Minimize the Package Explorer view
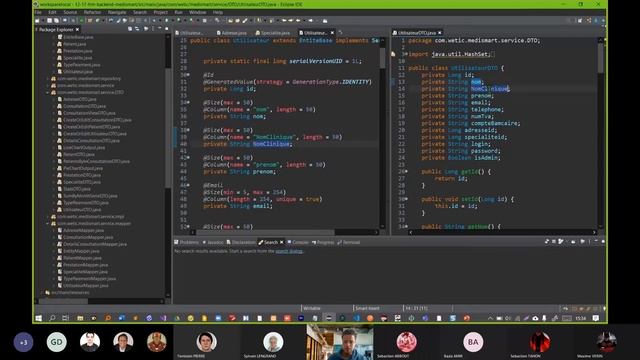 pyautogui.click(x=160, y=29)
